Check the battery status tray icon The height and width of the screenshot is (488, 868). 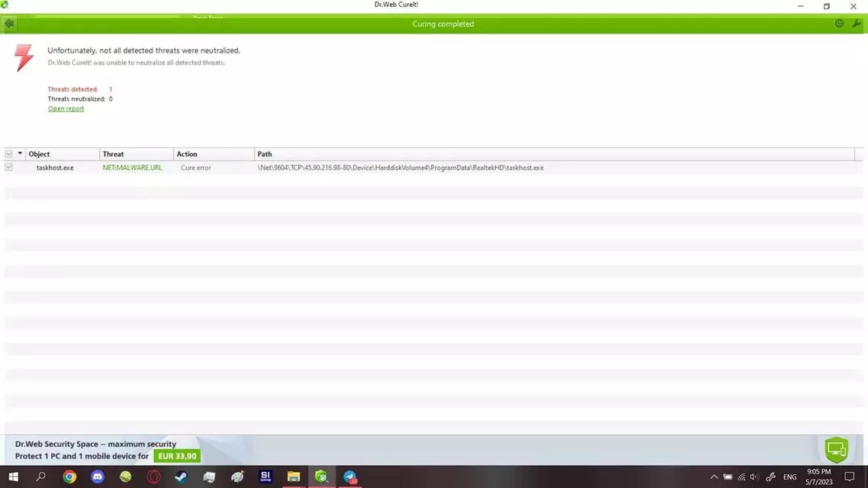pyautogui.click(x=728, y=477)
